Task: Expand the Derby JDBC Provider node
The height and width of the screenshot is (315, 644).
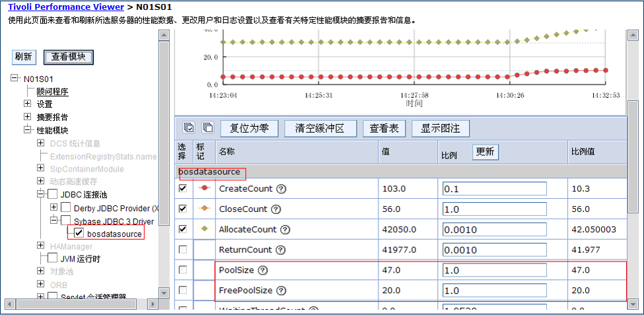Action: [54, 207]
